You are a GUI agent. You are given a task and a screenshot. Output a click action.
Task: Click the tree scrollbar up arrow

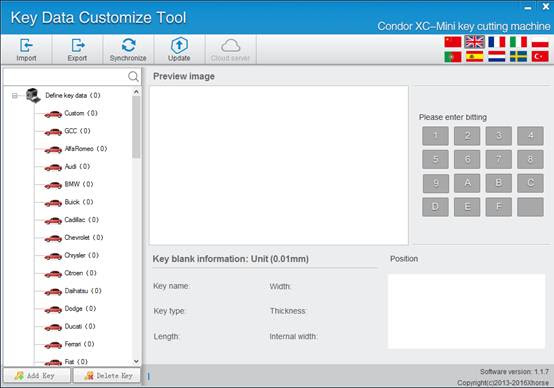[136, 92]
